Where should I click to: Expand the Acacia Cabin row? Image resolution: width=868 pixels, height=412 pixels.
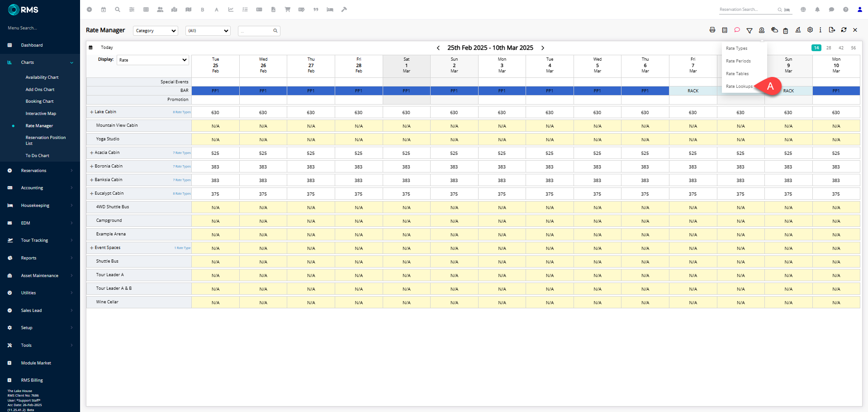coord(92,153)
